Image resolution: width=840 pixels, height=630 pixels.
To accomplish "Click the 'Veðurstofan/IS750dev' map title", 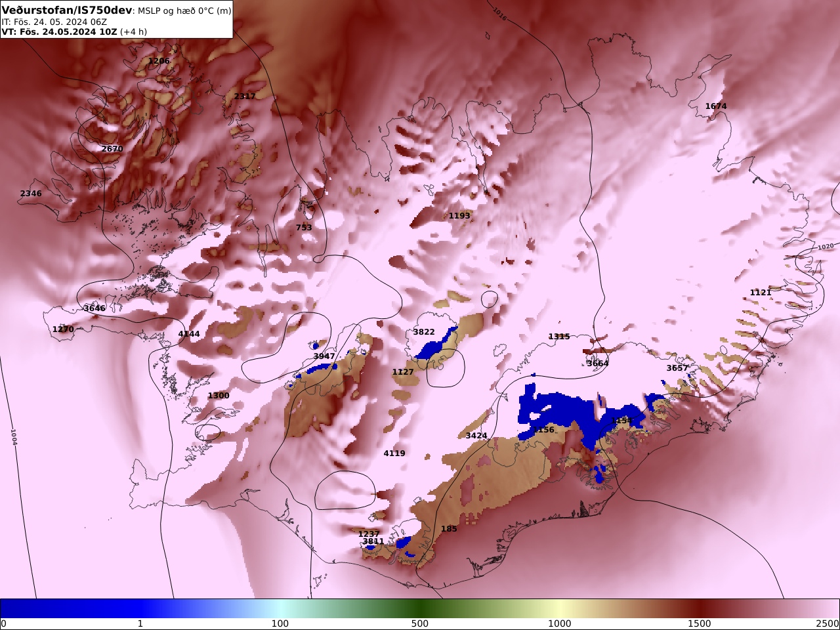I will 67,10.
